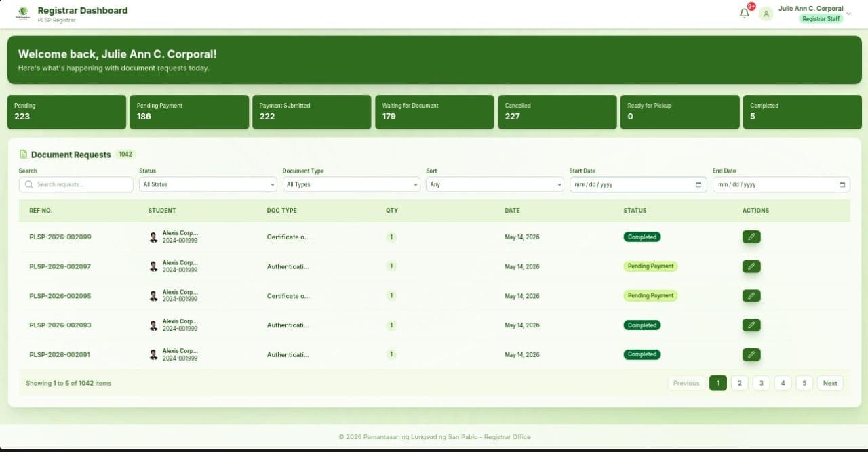The width and height of the screenshot is (868, 452).
Task: Click the End Date field
Action: (x=781, y=184)
